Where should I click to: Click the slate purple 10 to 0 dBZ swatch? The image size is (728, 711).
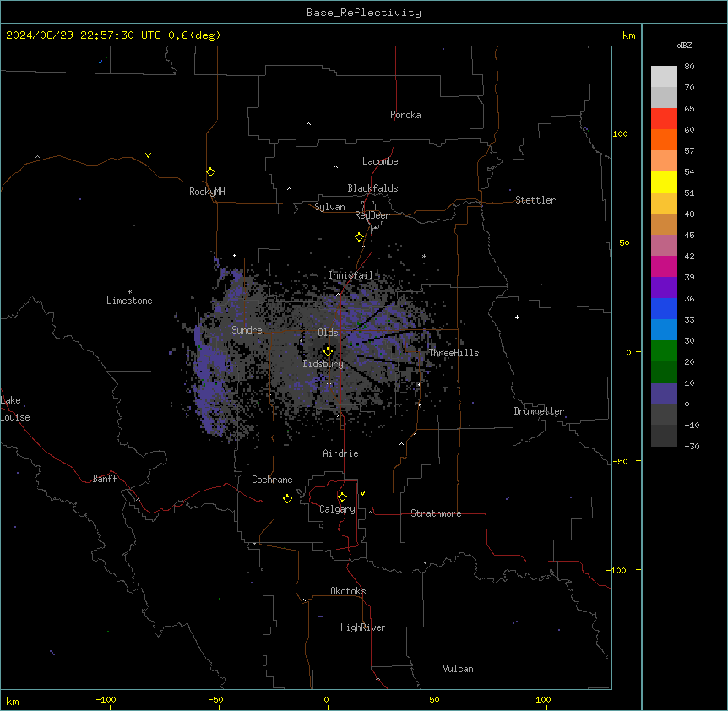[664, 393]
